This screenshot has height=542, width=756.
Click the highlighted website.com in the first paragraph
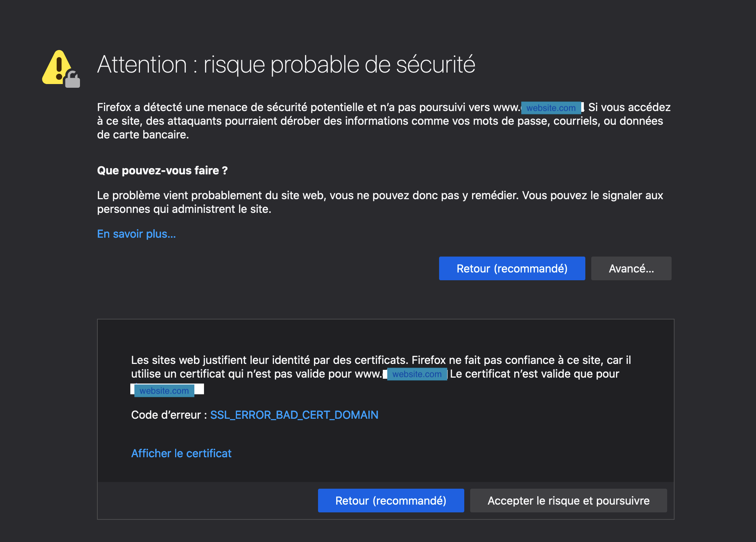coord(551,108)
